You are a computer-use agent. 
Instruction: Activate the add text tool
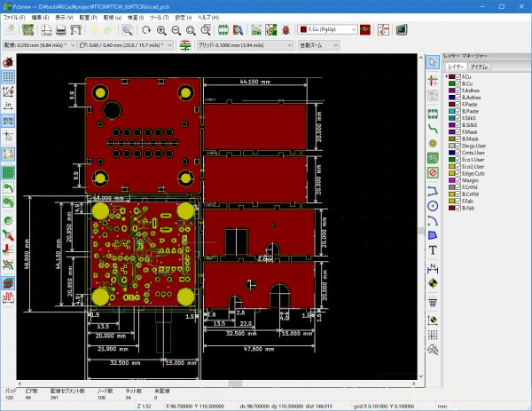(x=432, y=250)
